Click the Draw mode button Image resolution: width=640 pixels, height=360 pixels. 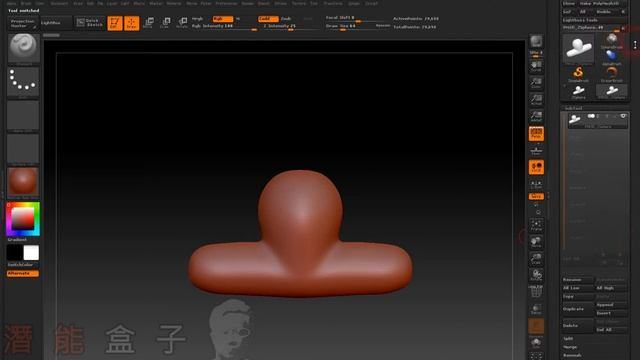tap(131, 23)
